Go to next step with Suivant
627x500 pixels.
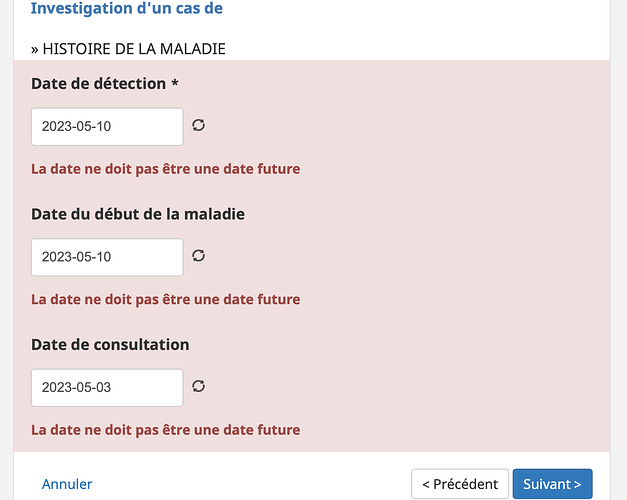[x=552, y=484]
